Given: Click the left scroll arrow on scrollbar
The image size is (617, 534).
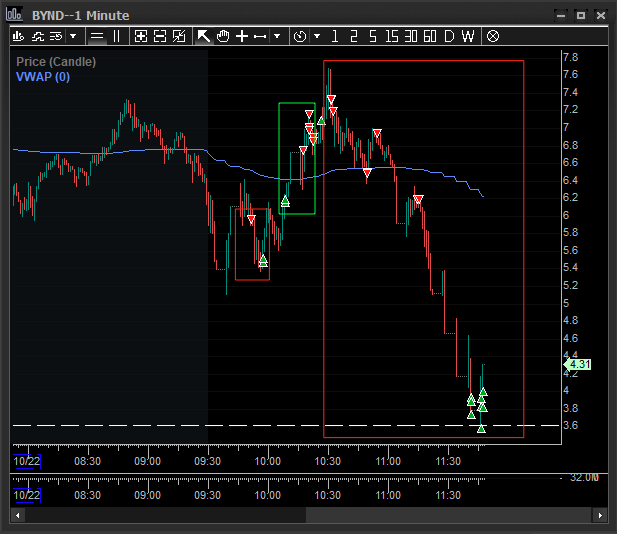Looking at the screenshot, I should pyautogui.click(x=17, y=515).
